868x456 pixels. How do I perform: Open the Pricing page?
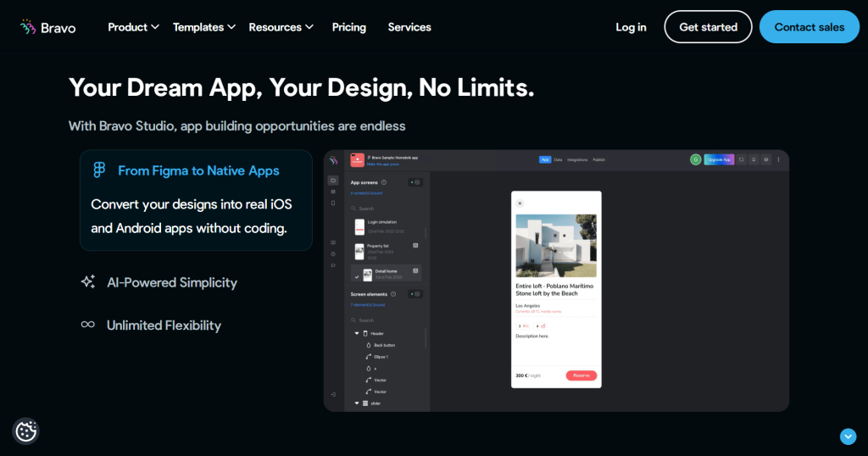click(x=348, y=27)
